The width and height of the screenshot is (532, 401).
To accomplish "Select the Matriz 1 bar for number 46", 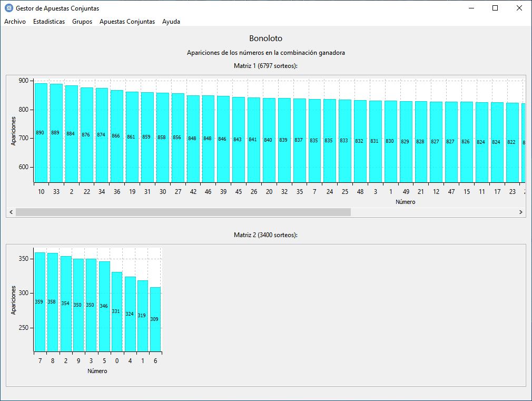I will coord(208,139).
